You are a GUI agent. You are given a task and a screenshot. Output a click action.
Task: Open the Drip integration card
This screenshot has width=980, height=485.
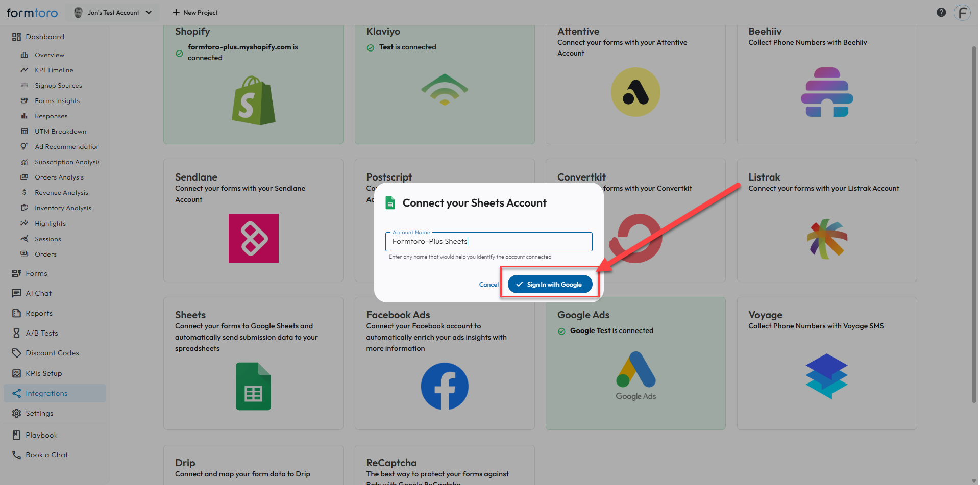(x=253, y=465)
